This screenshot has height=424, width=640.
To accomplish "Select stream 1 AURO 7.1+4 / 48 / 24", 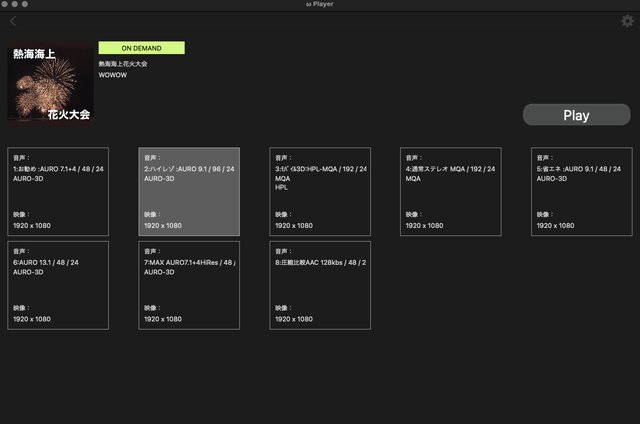I will [58, 191].
